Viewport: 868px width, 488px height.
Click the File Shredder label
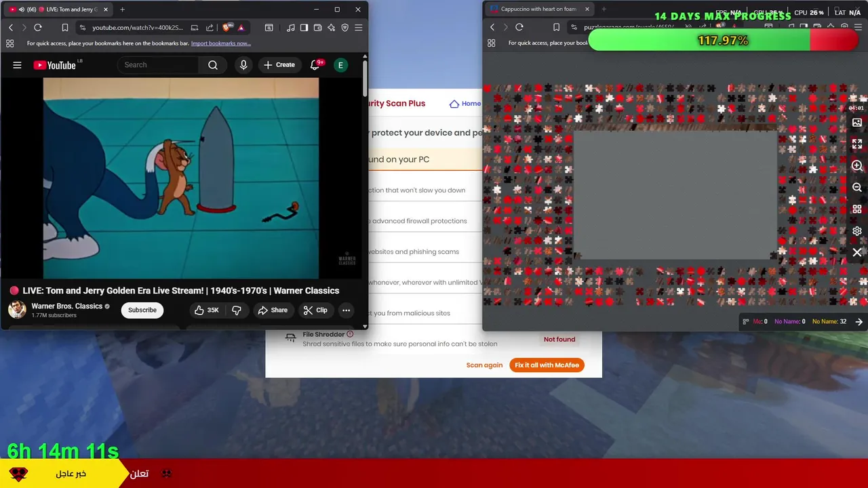[x=323, y=334]
